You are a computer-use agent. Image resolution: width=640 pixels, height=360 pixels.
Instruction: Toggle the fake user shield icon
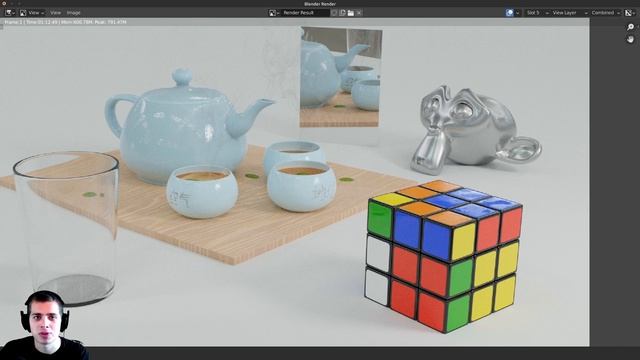[x=334, y=13]
